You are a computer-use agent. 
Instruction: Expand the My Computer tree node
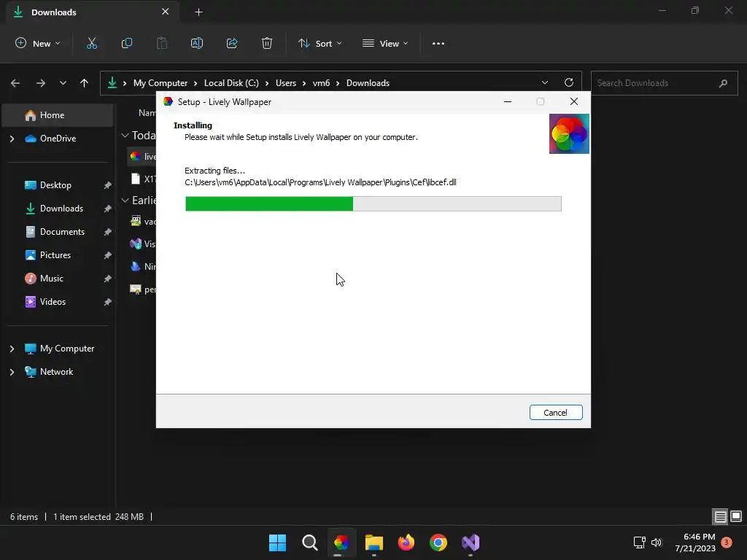pos(12,349)
